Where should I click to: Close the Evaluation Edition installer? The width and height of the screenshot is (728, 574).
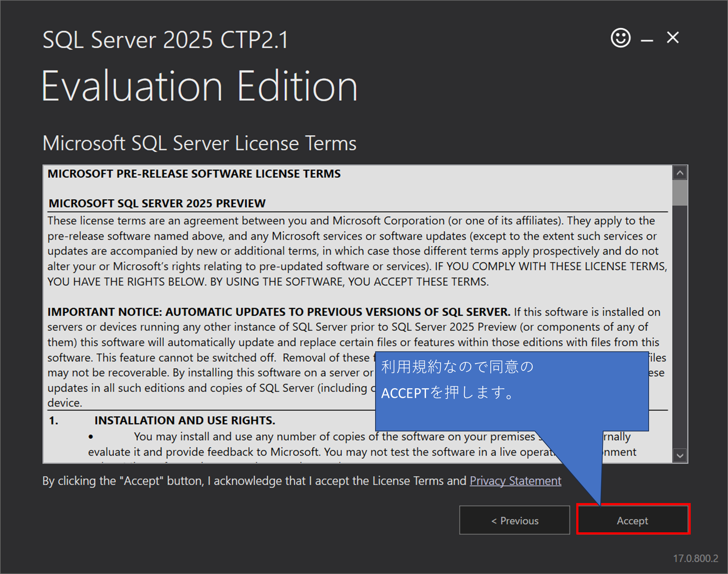coord(672,38)
